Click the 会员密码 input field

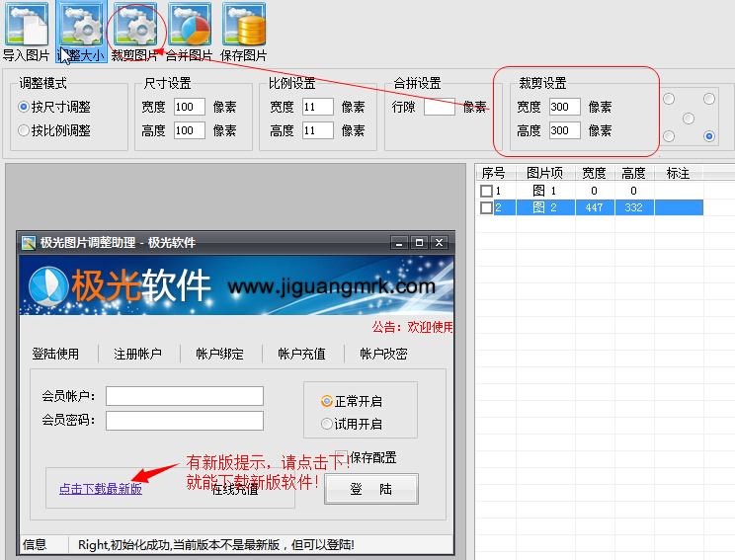pyautogui.click(x=185, y=421)
